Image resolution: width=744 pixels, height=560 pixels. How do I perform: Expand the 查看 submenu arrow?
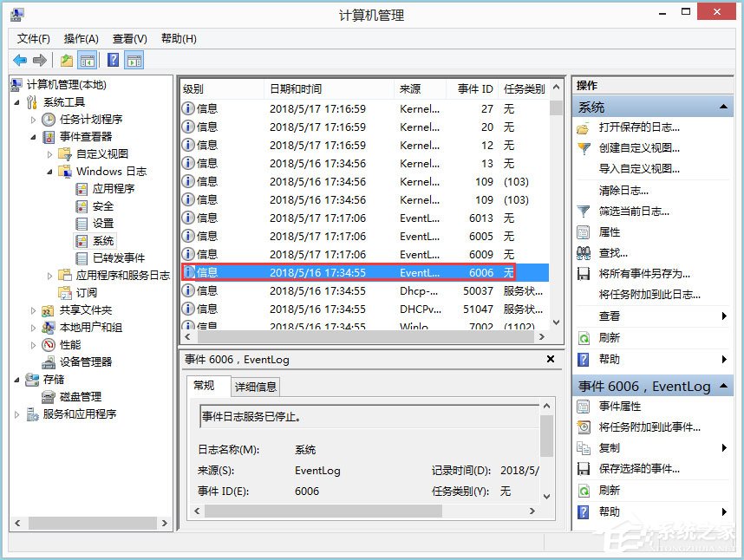[x=725, y=318]
